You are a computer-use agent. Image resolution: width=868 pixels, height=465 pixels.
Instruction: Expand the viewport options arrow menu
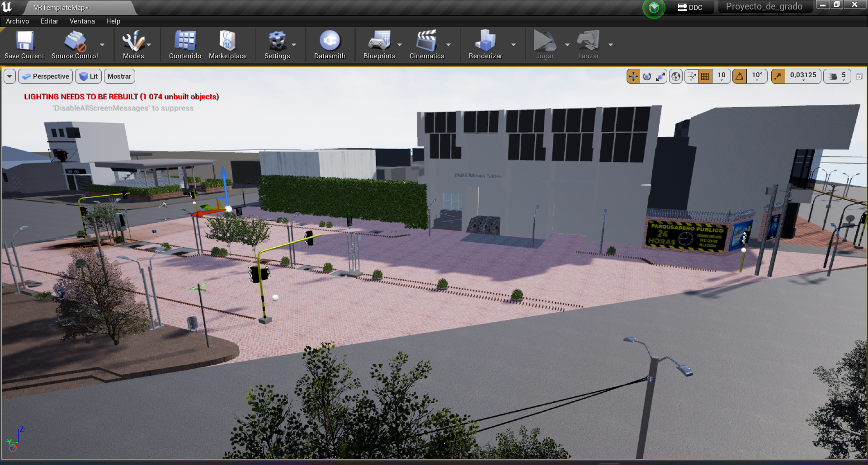click(9, 76)
